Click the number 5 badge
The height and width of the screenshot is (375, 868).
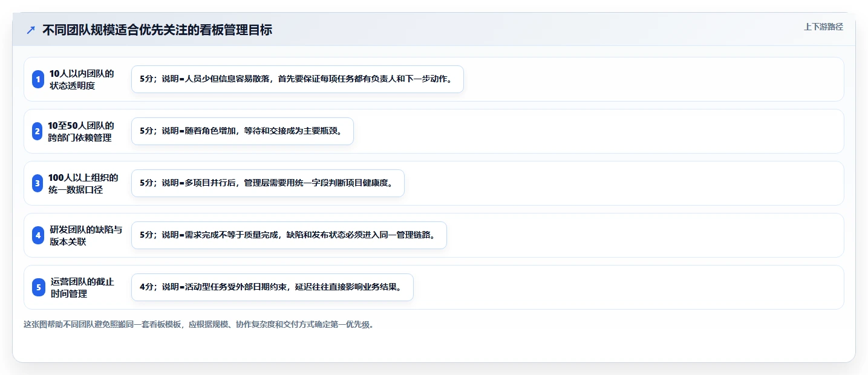pos(39,287)
